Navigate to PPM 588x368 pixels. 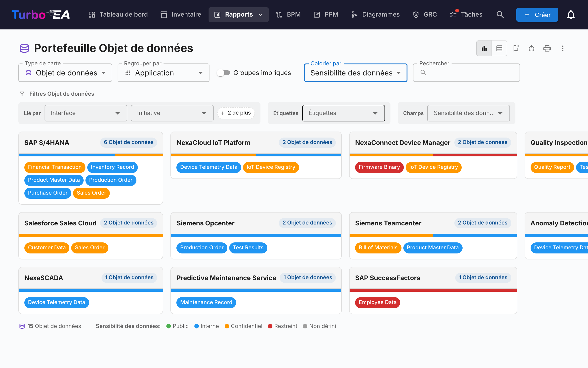[x=326, y=14]
